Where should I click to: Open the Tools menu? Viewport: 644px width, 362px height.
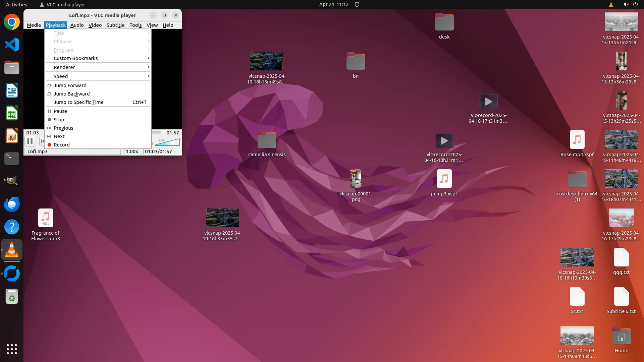pos(136,25)
